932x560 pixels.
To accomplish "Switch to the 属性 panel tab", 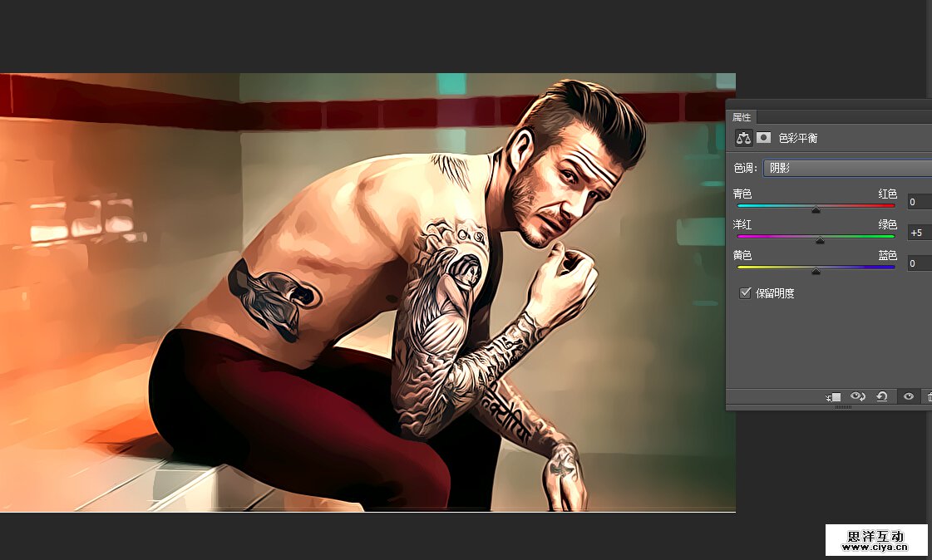I will coord(742,117).
